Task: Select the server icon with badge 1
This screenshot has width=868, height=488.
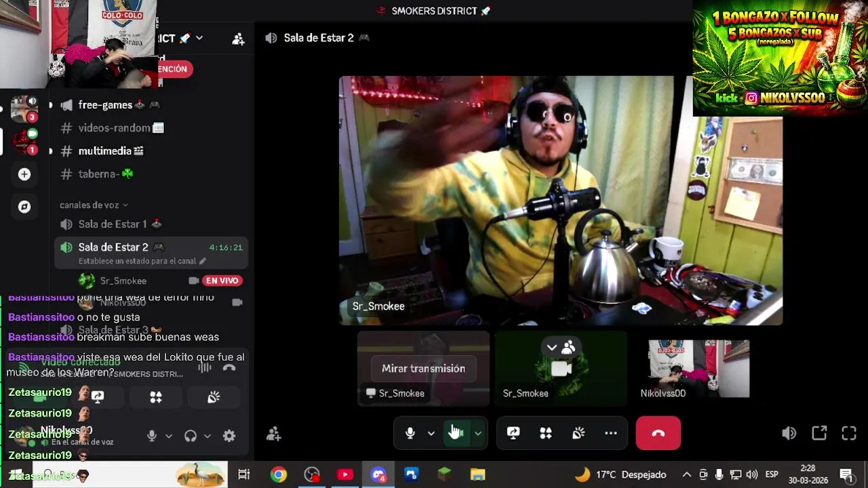Action: click(x=24, y=142)
